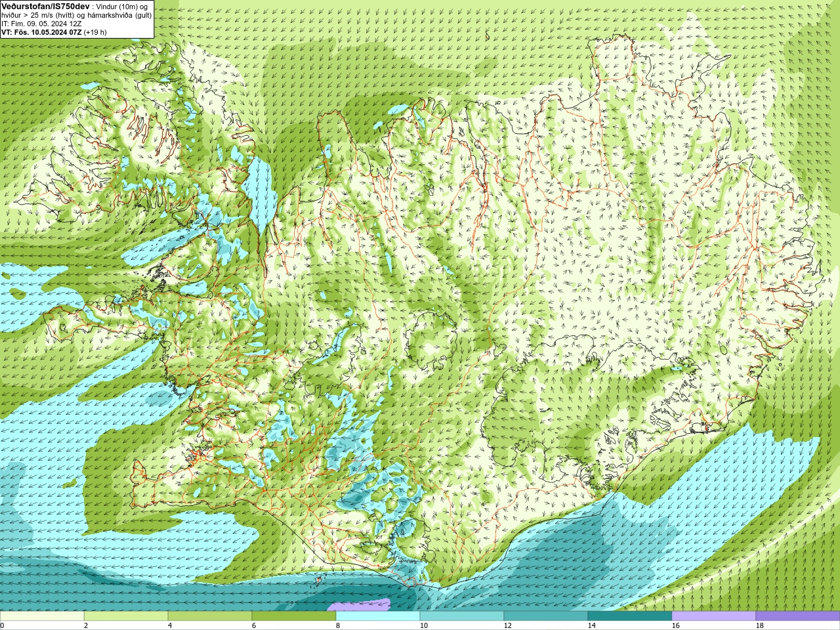Screen dimensions: 840x630
Task: Click the legend label "14"
Action: click(591, 625)
